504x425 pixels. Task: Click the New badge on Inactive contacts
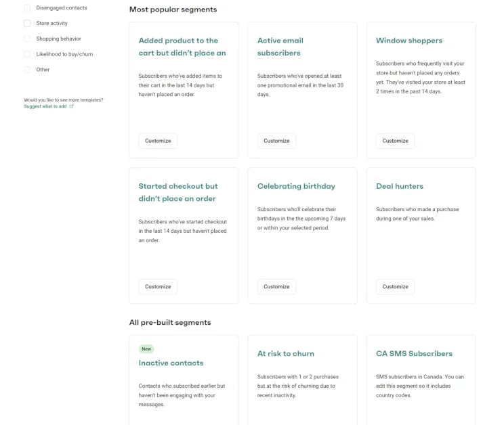click(146, 349)
